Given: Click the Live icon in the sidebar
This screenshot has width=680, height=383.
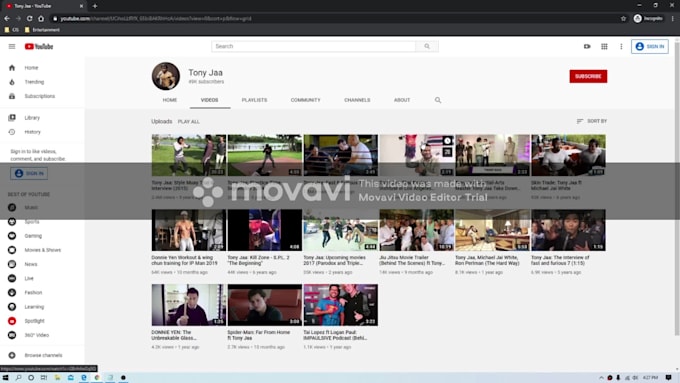Looking at the screenshot, I should (12, 278).
